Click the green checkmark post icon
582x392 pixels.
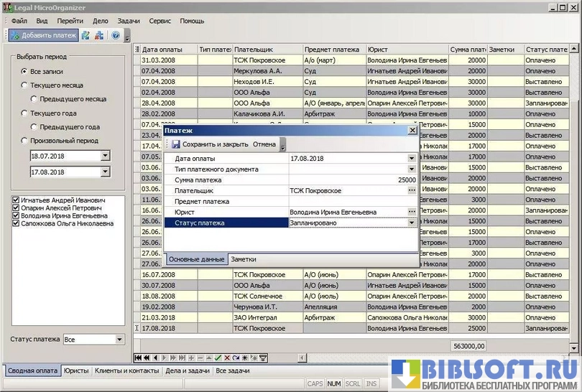(x=218, y=358)
